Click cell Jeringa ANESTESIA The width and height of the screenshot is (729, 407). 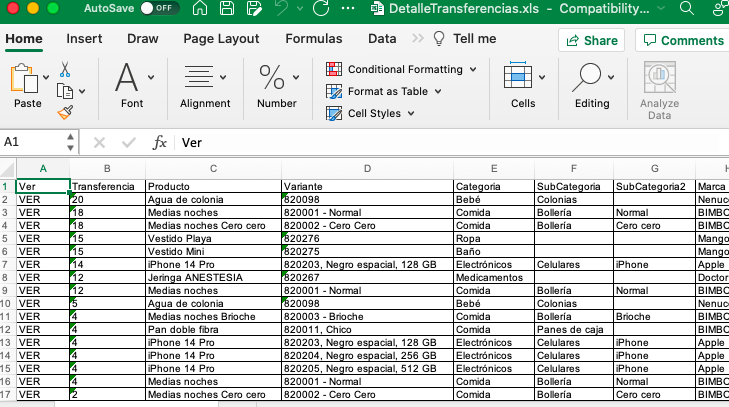tap(213, 278)
